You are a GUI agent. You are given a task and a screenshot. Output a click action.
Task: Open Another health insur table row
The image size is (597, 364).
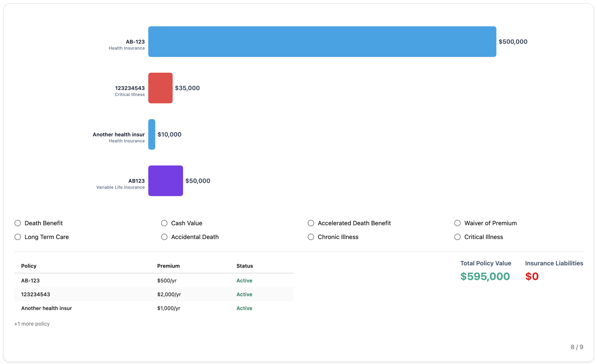pos(154,308)
